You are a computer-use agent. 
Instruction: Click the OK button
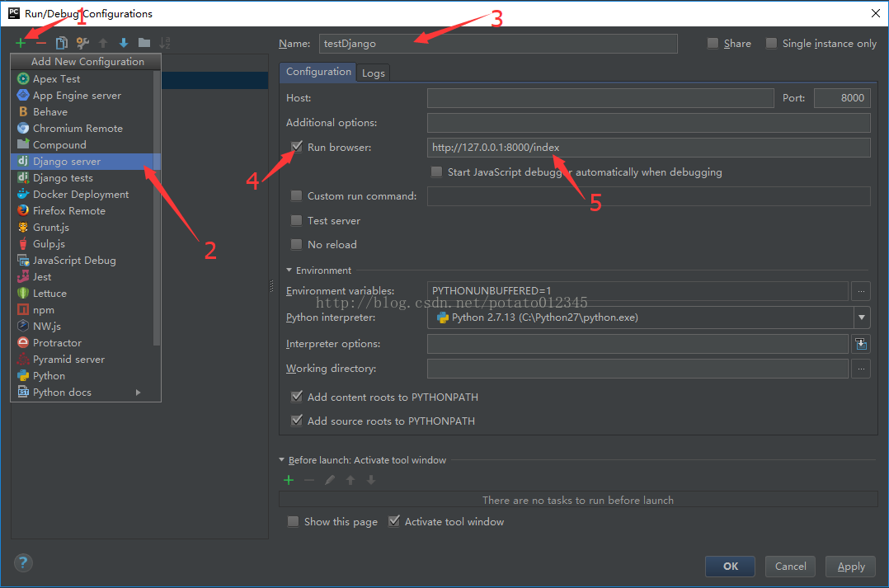tap(731, 567)
